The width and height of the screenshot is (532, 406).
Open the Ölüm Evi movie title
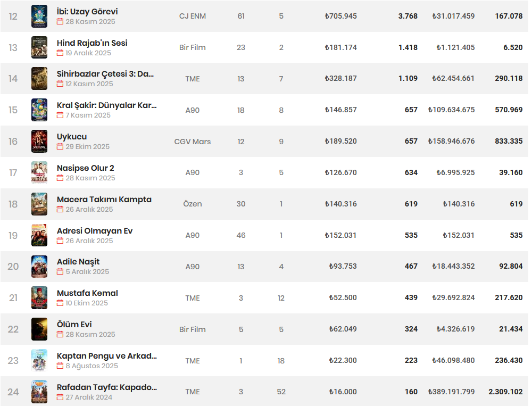tap(74, 324)
